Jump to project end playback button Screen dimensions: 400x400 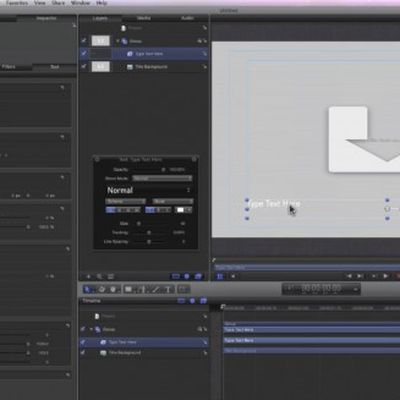click(360, 276)
